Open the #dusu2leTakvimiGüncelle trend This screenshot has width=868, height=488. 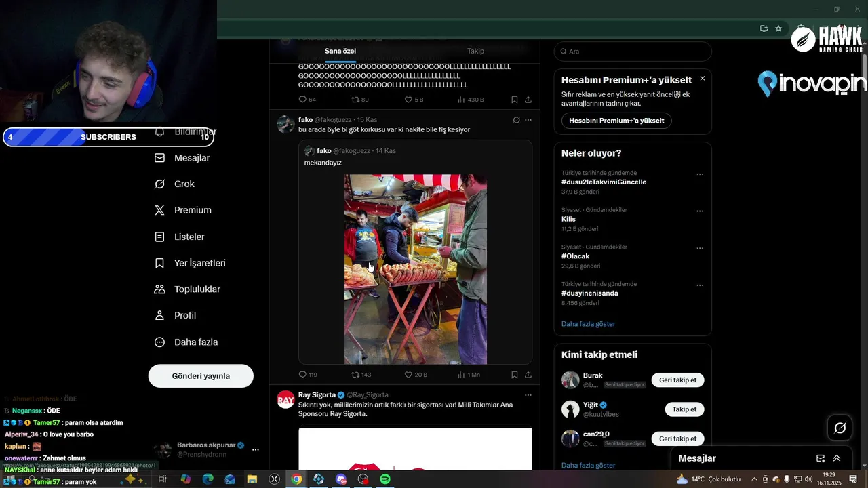(604, 182)
